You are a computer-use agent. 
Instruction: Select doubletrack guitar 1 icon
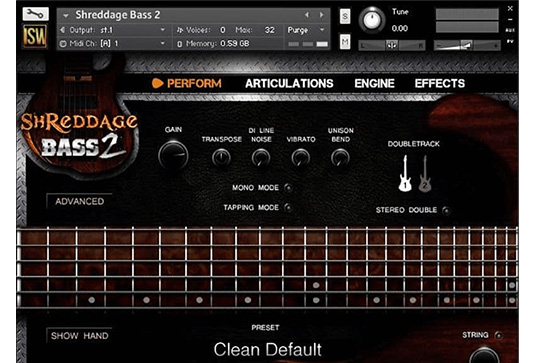coord(405,173)
